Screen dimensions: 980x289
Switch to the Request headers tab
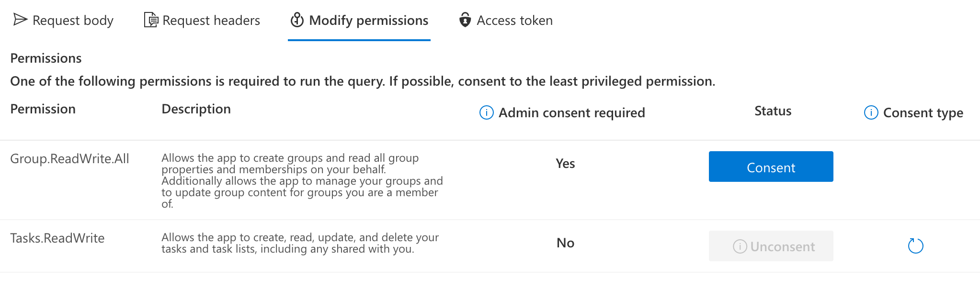click(x=211, y=21)
